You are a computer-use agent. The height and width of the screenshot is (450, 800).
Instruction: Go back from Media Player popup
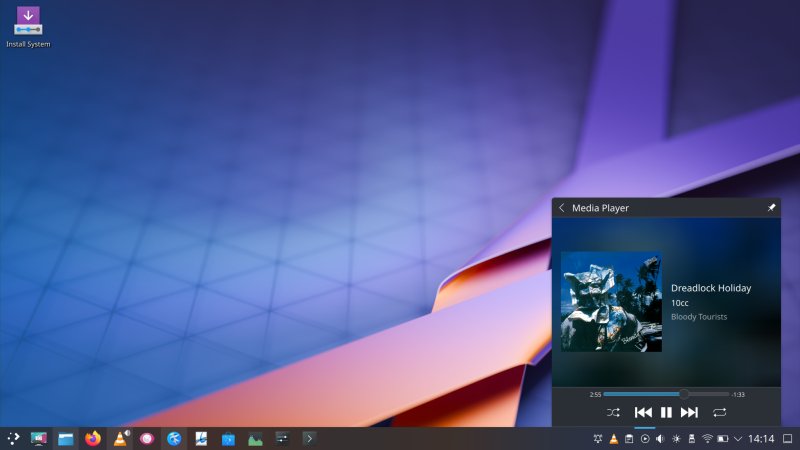click(x=562, y=208)
